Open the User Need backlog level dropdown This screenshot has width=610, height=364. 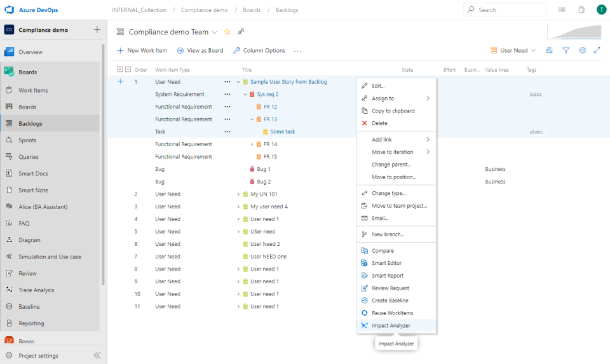pos(513,50)
